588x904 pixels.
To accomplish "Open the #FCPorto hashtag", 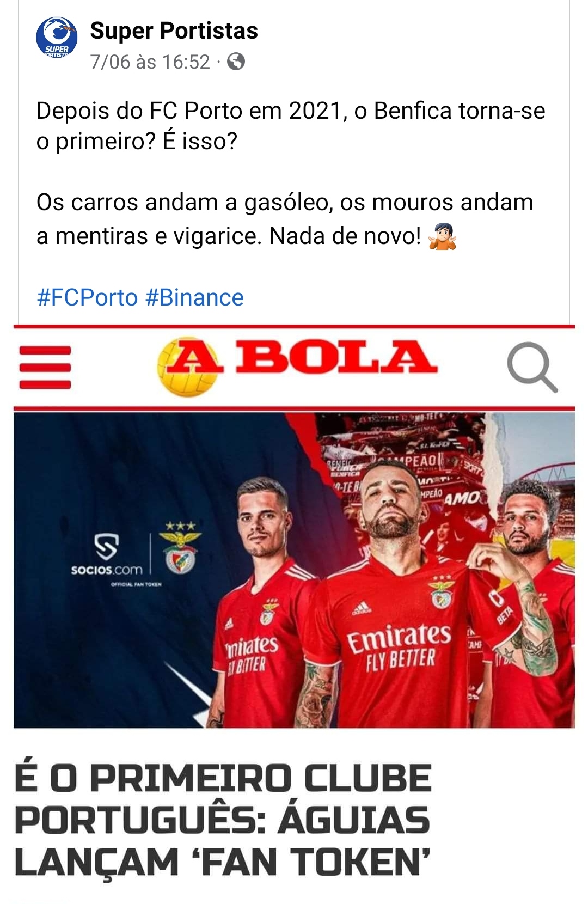I will click(87, 297).
